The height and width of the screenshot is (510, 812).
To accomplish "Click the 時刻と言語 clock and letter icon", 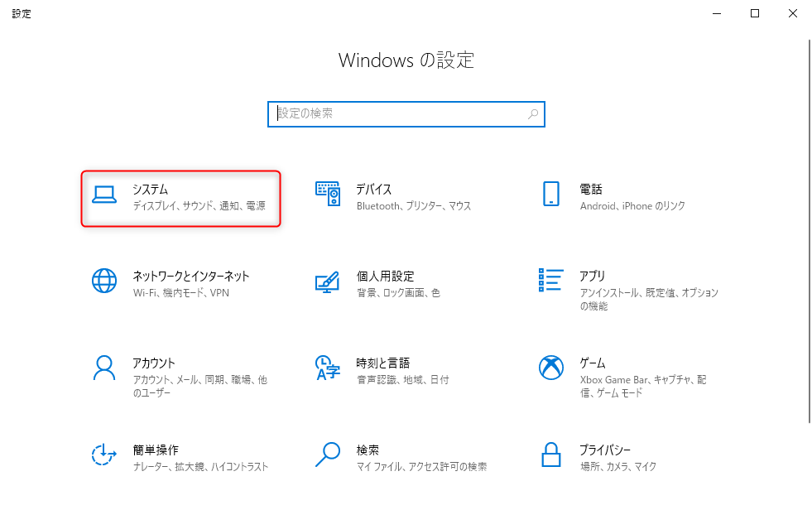I will [327, 368].
